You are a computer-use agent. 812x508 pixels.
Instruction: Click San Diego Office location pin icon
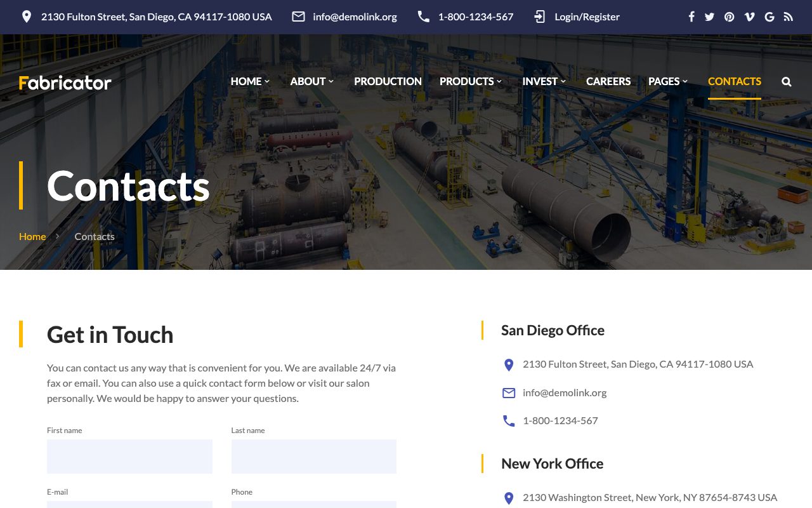click(508, 364)
